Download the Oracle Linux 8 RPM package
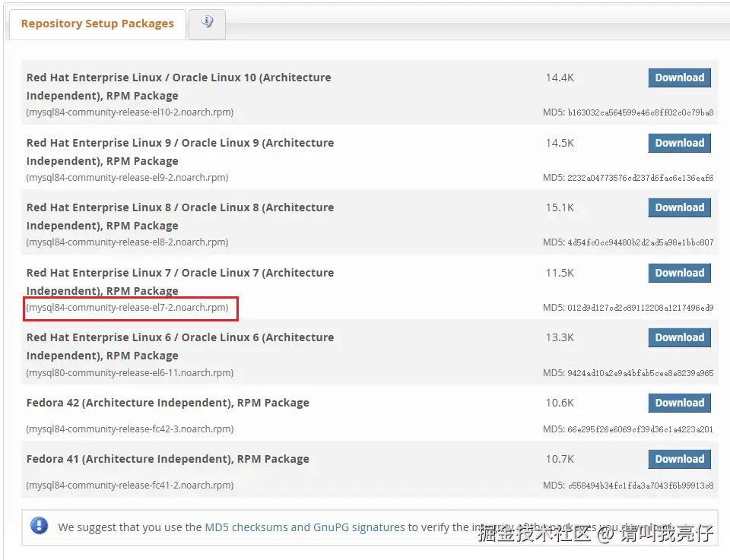 tap(679, 207)
